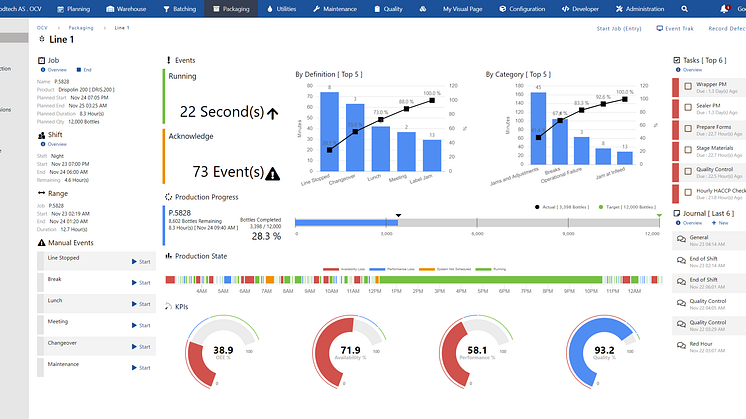Check the Wrapper PM task checkbox

coord(687,87)
